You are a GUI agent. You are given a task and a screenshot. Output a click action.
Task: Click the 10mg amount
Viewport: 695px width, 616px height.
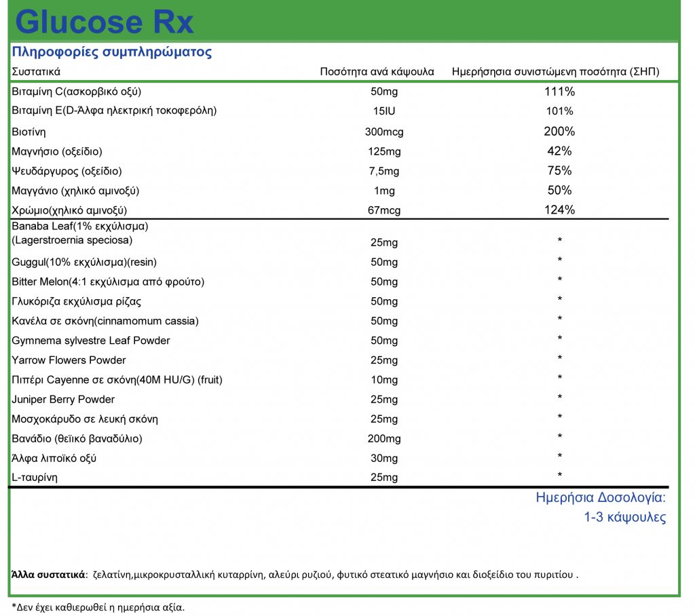point(384,380)
